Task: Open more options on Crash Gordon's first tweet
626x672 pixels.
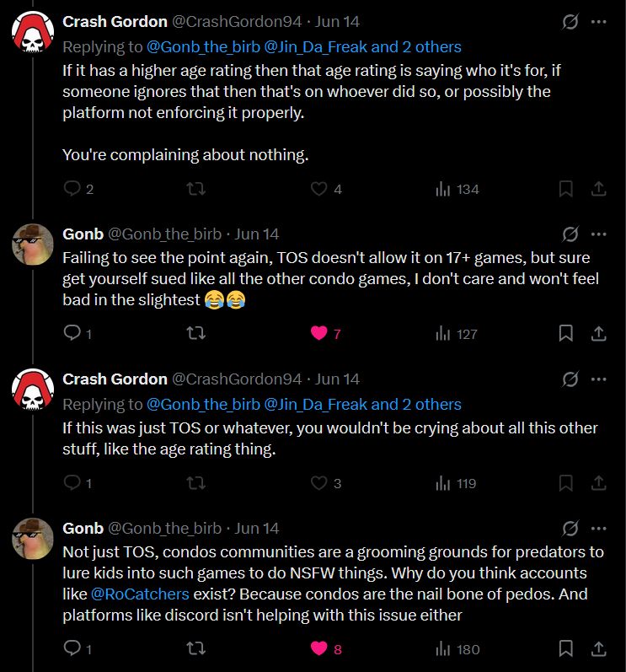Action: pyautogui.click(x=599, y=22)
